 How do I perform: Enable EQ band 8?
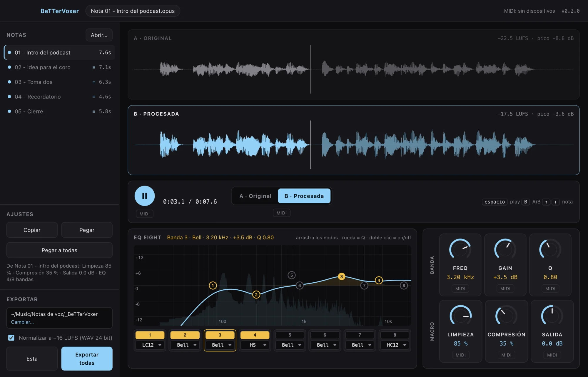[x=395, y=335]
